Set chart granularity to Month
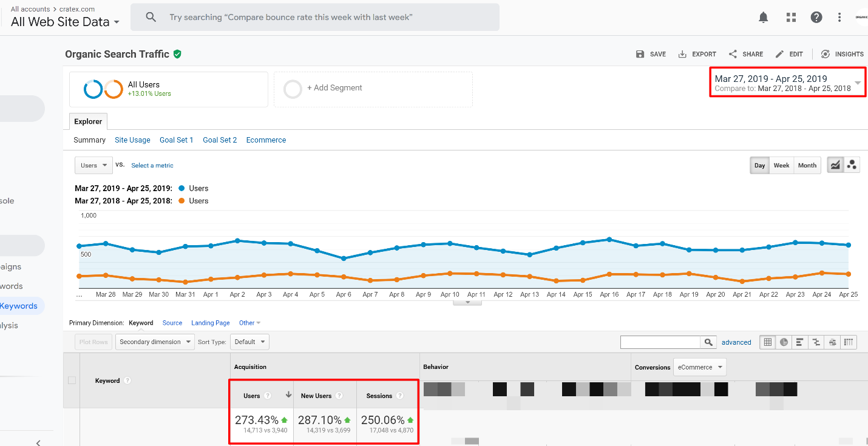 pyautogui.click(x=807, y=165)
